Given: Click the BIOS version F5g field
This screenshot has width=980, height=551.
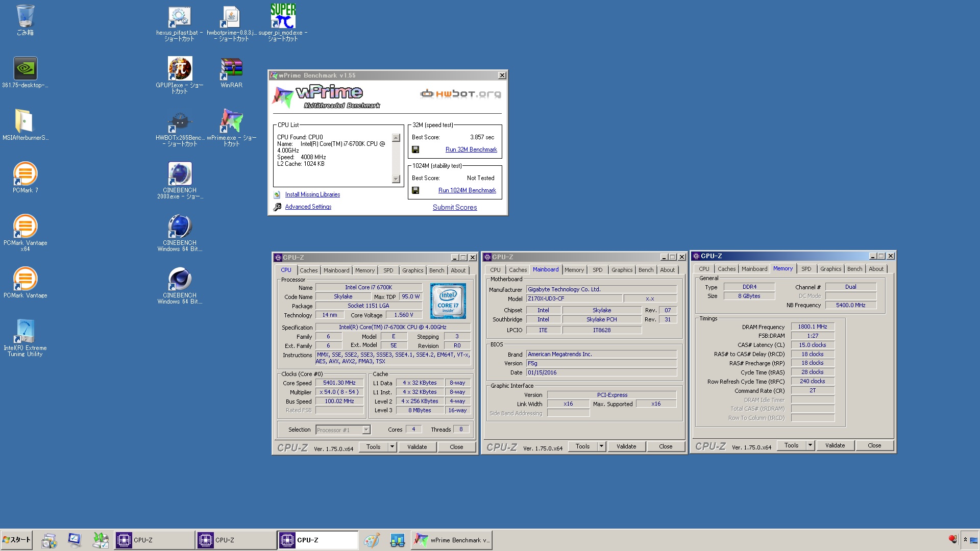Looking at the screenshot, I should click(x=601, y=363).
